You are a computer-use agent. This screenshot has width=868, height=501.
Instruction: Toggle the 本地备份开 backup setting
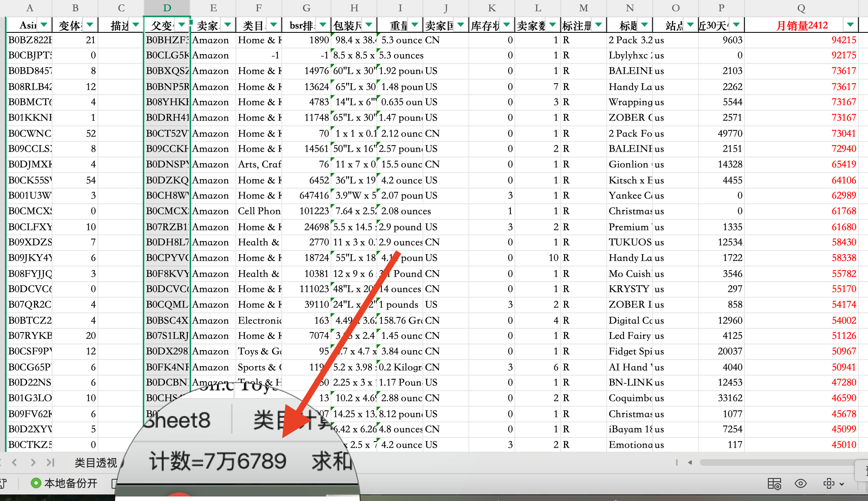point(70,483)
